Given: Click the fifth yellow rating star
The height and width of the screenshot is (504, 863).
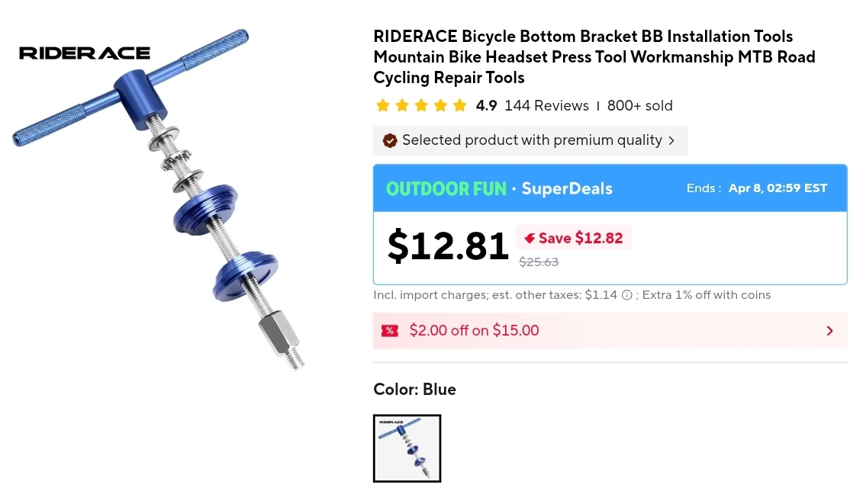Looking at the screenshot, I should [x=459, y=106].
